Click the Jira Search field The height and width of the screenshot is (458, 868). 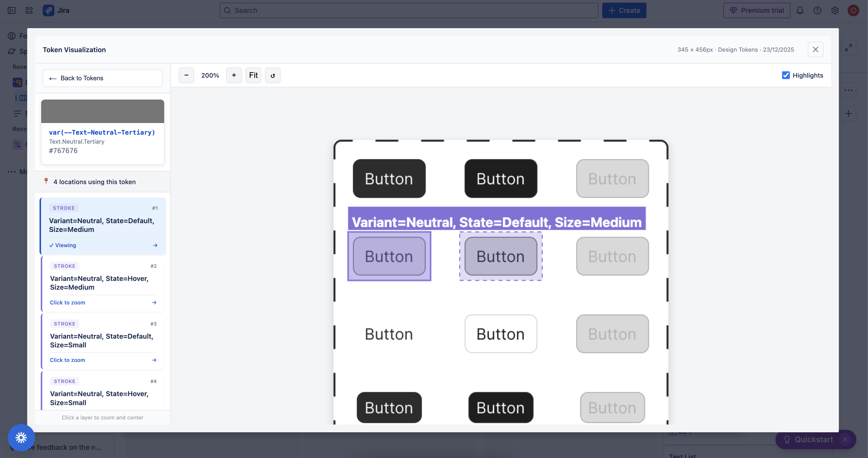click(409, 10)
